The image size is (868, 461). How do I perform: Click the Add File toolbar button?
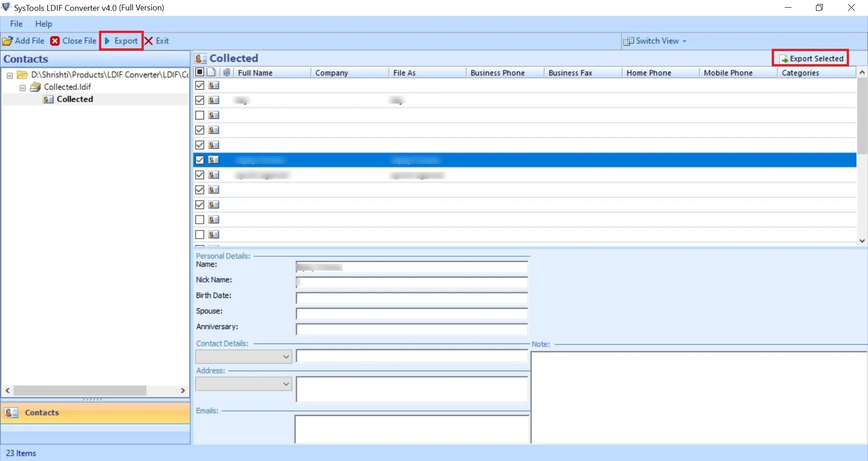tap(24, 41)
